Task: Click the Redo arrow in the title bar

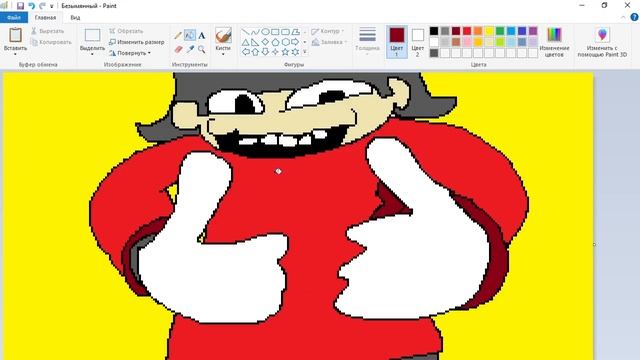Action: pos(42,6)
